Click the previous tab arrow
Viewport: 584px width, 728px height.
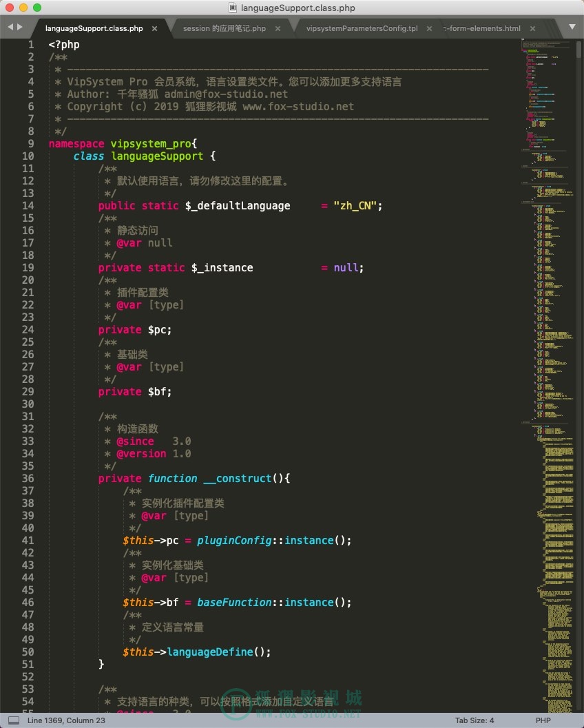[x=10, y=27]
